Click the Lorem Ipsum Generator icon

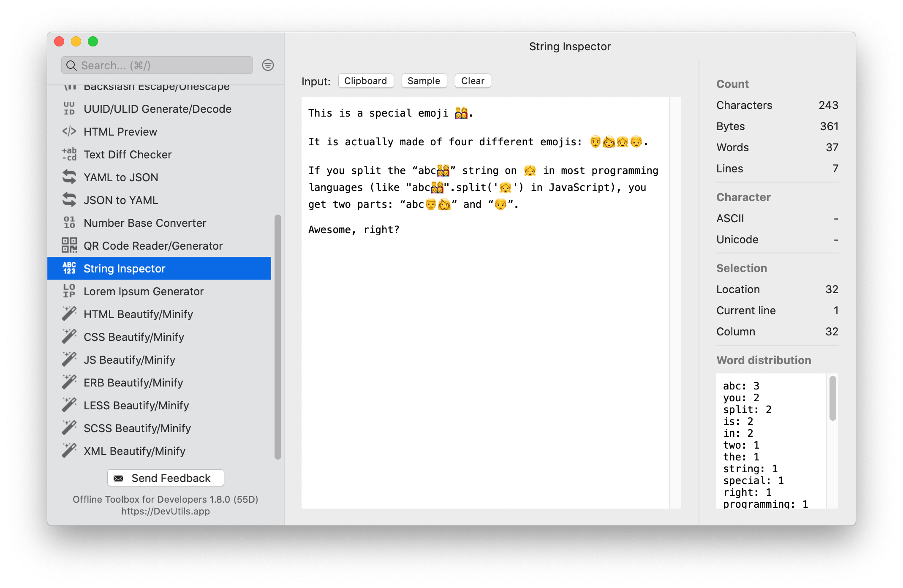69,291
